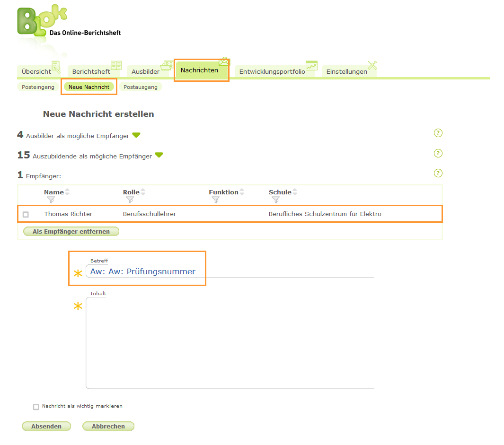Click filter icon under Schule column

[x=276, y=200]
